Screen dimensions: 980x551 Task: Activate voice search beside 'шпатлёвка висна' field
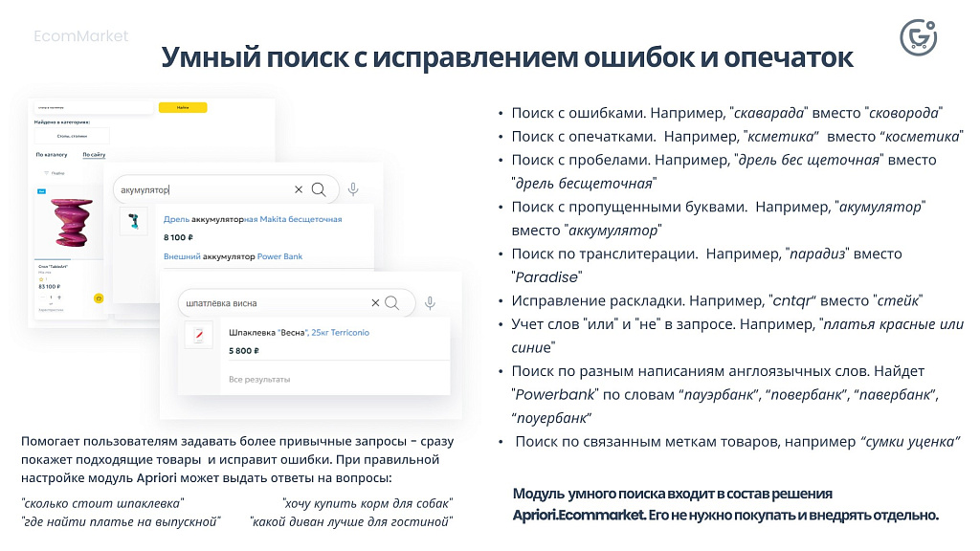click(x=431, y=303)
